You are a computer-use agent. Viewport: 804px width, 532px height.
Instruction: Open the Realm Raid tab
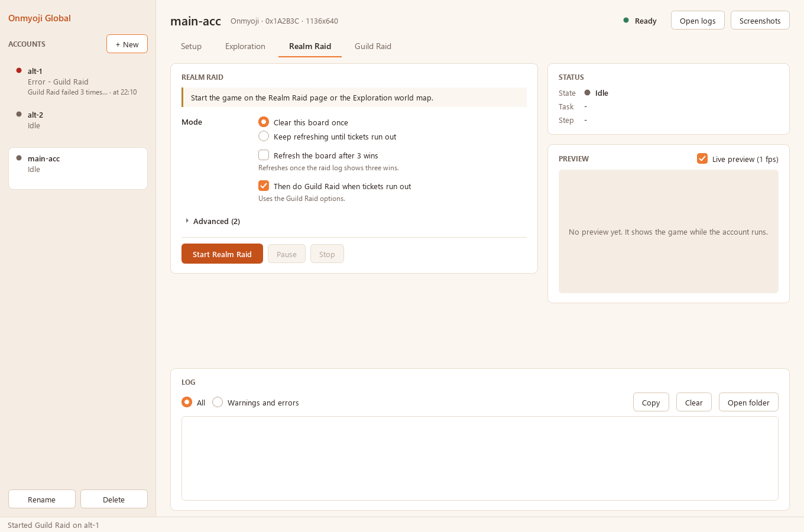[310, 46]
